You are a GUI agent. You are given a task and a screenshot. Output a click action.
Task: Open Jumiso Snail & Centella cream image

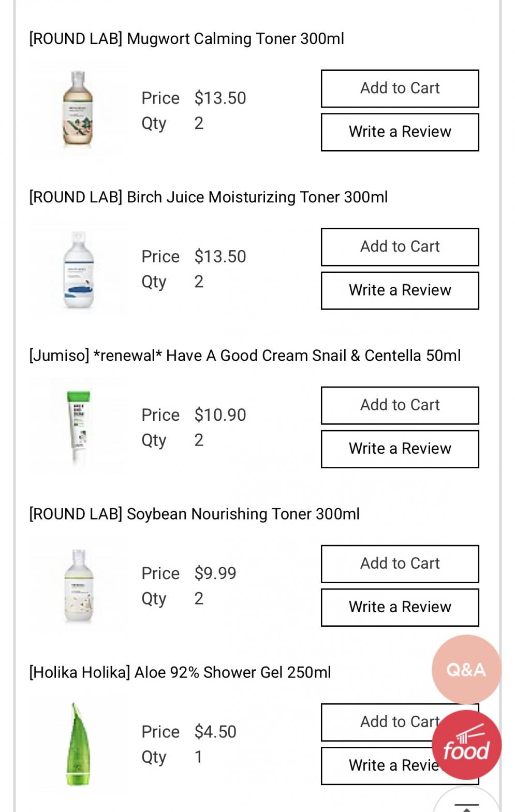coord(78,427)
